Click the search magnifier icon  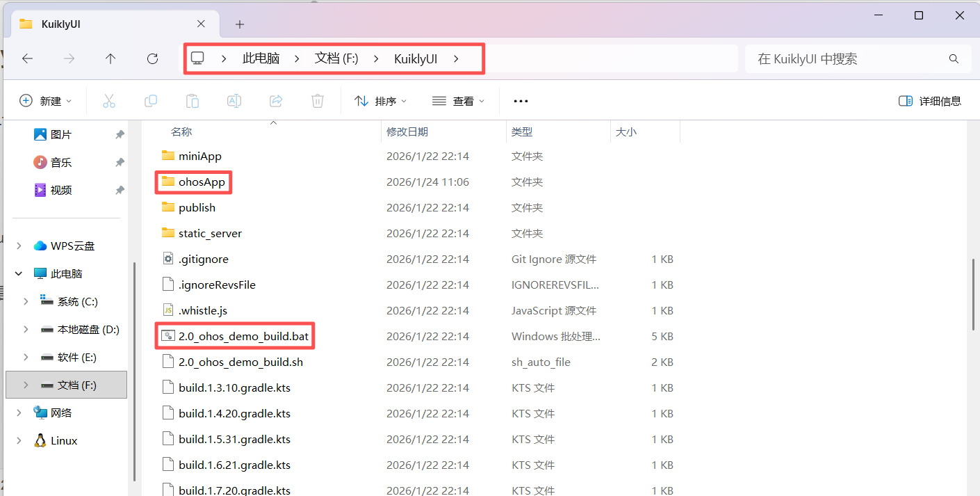(x=954, y=59)
